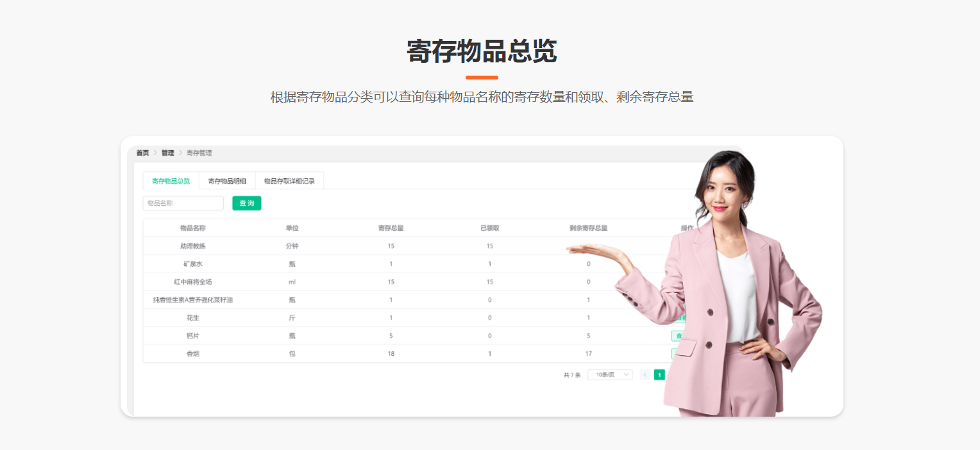This screenshot has width=980, height=450.
Task: Select the 矿泉水 item row
Action: coord(193,264)
